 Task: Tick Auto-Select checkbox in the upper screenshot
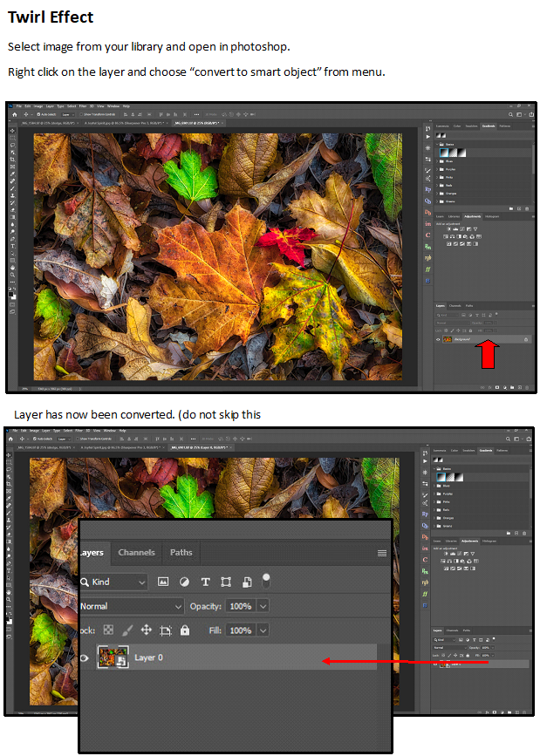point(38,113)
